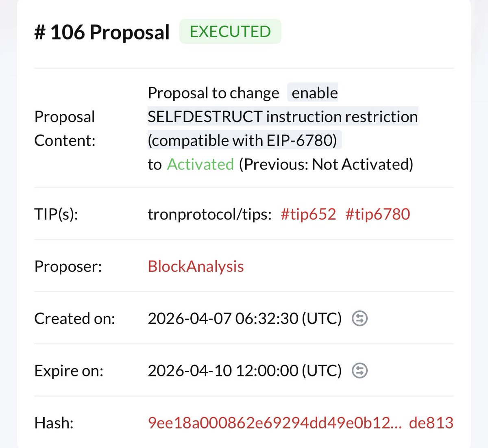Viewport: 488px width, 448px height.
Task: Click the EXECUTED status badge
Action: (230, 32)
